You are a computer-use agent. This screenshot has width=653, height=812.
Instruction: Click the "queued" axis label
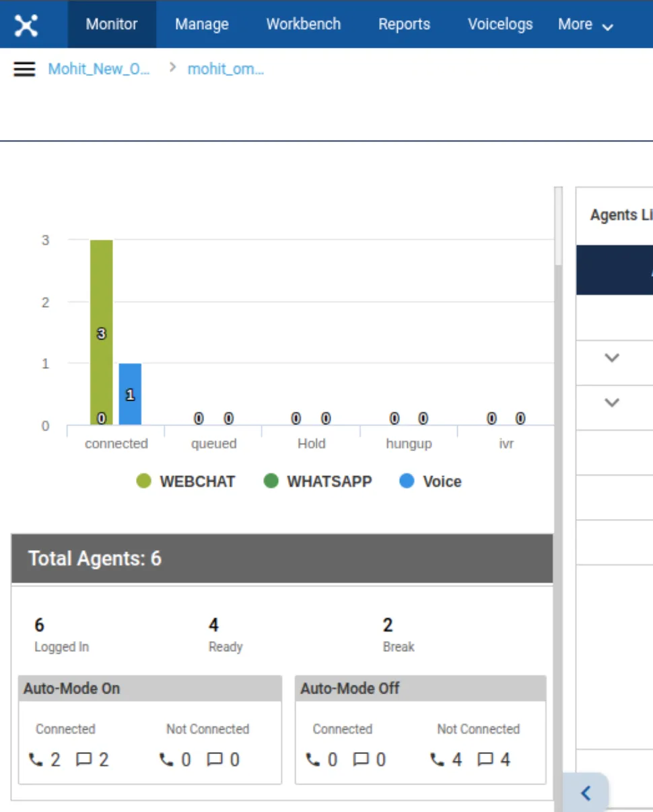click(x=213, y=444)
